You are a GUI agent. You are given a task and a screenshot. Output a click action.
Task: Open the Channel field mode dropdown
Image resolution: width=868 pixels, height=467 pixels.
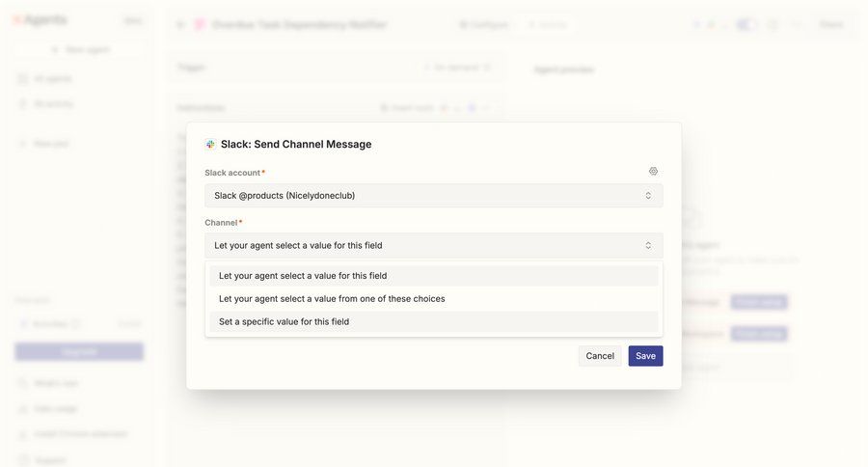[x=433, y=245]
